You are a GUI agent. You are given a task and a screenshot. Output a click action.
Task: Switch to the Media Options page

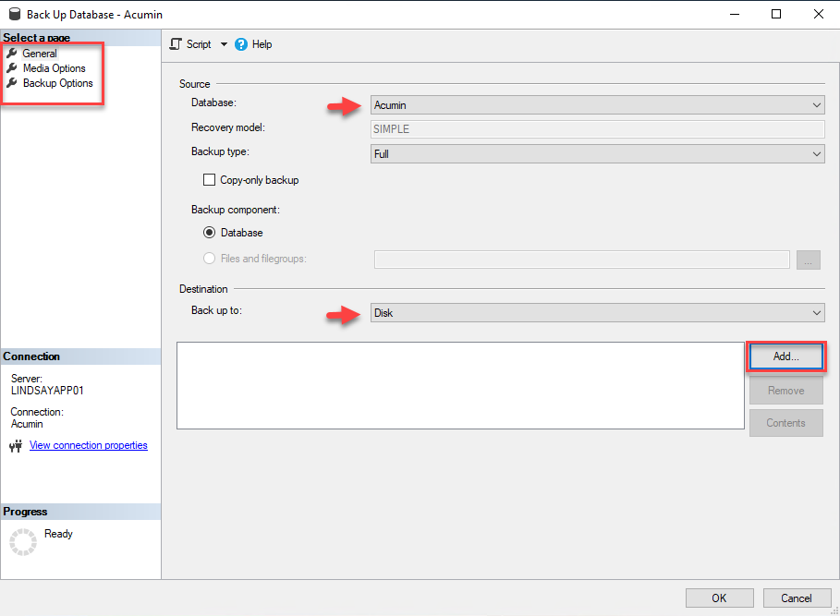click(55, 68)
